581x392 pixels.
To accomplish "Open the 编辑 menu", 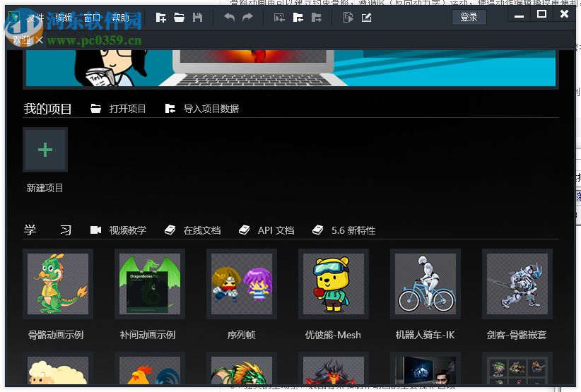I will [64, 18].
